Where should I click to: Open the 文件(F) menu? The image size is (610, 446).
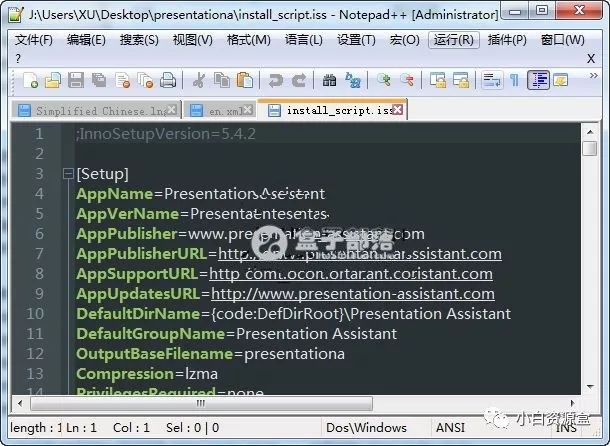tap(33, 40)
